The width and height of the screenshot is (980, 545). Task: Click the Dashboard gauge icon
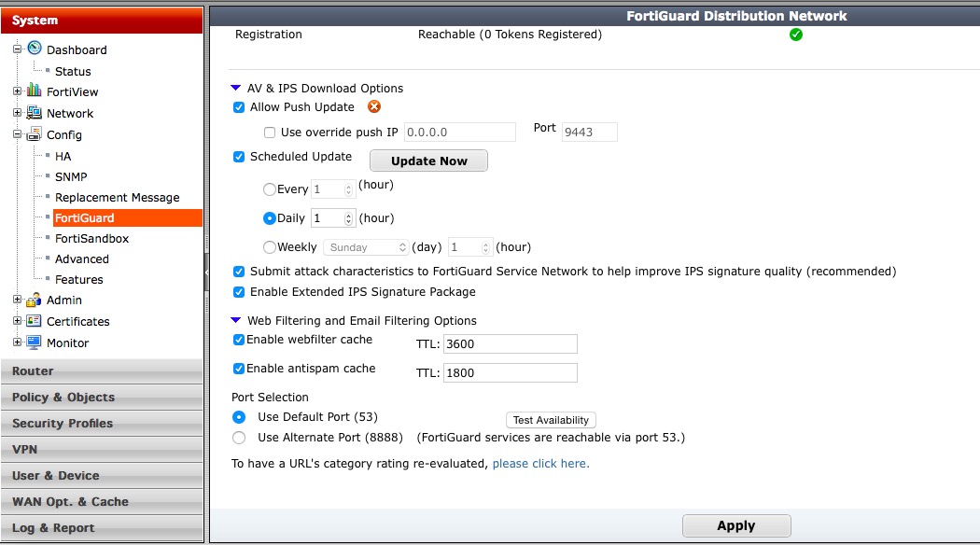tap(35, 49)
